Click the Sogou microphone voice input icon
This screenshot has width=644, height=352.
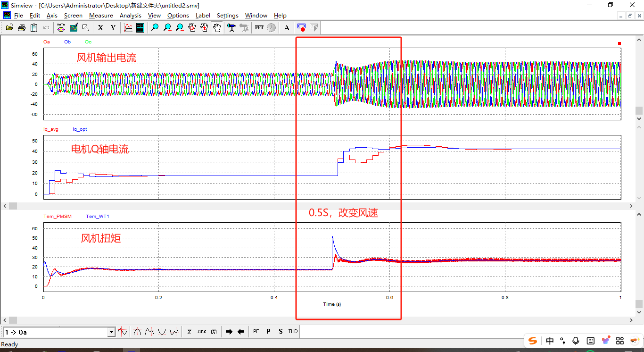click(576, 341)
